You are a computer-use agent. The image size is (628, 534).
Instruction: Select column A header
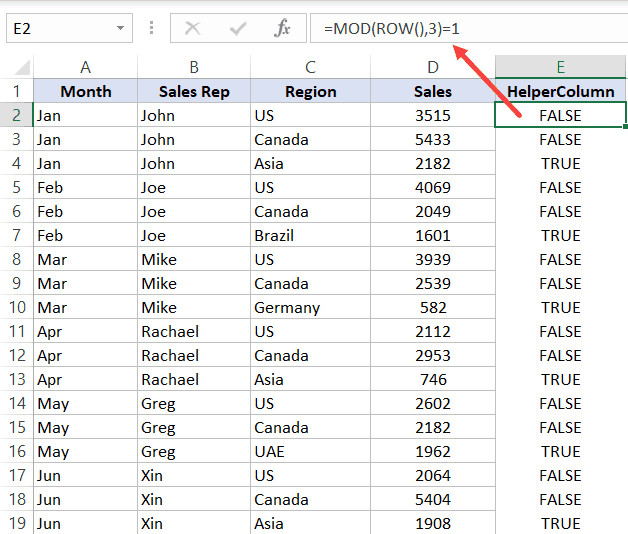(x=85, y=67)
